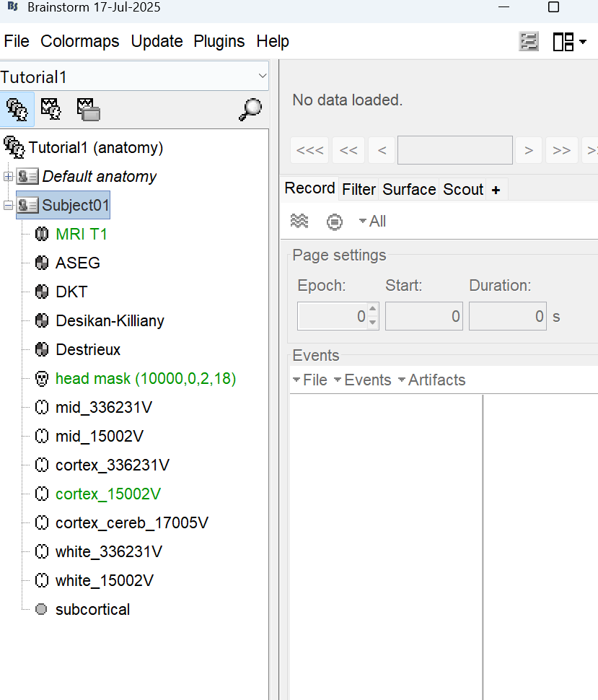Expand the Default anatomy node
Image resolution: width=598 pixels, height=700 pixels.
(x=8, y=177)
